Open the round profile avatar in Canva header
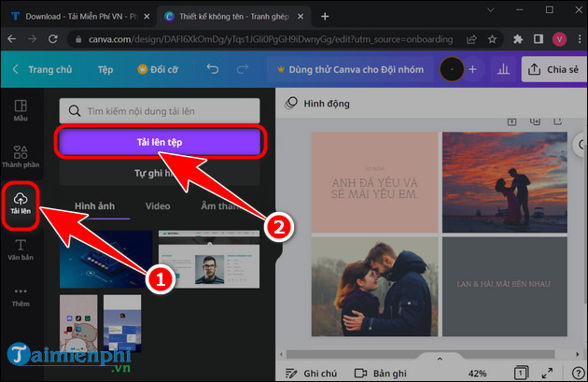 pyautogui.click(x=452, y=69)
